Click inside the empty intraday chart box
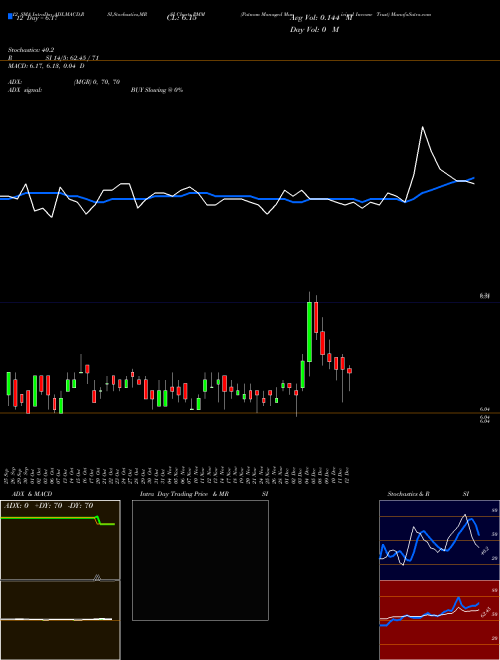Screen dimensions: 500x660 click(x=200, y=560)
